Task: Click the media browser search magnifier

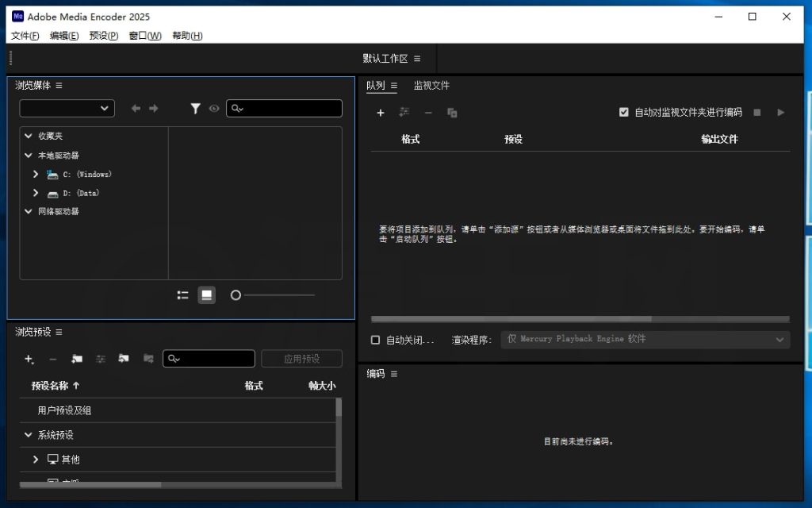Action: (x=236, y=108)
